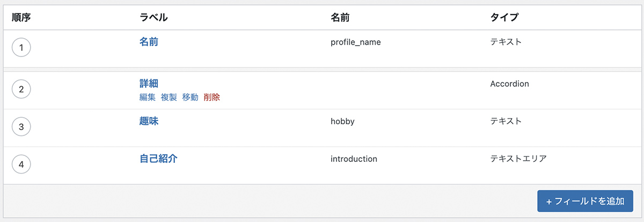Image resolution: width=644 pixels, height=222 pixels.
Task: Click the order handle number 3
Action: 21,127
